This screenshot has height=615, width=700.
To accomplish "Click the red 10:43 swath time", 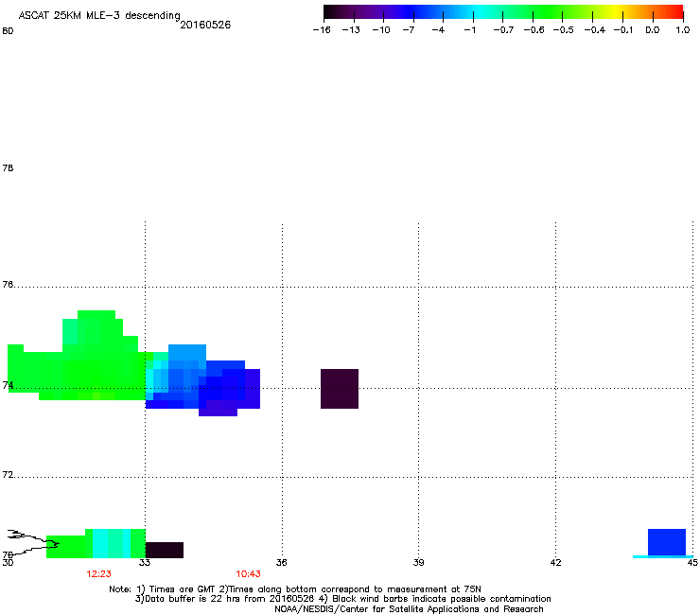I will [x=248, y=574].
